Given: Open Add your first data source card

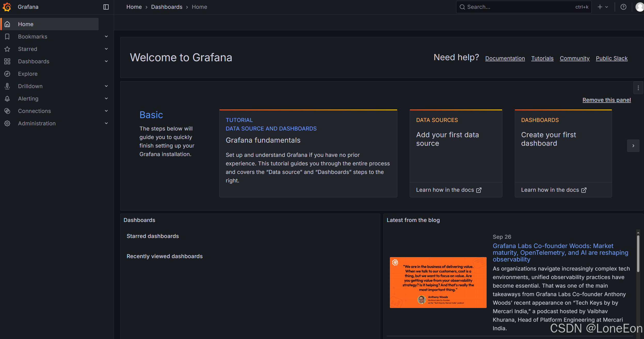Looking at the screenshot, I should click(456, 153).
